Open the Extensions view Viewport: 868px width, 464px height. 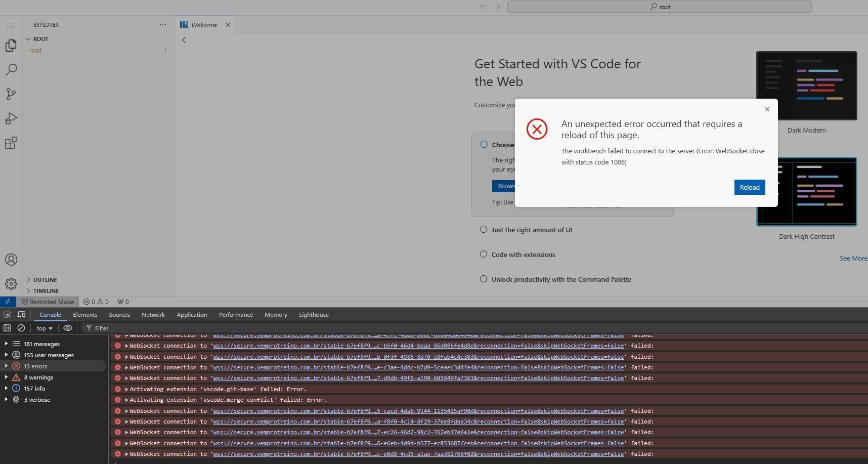click(x=11, y=143)
